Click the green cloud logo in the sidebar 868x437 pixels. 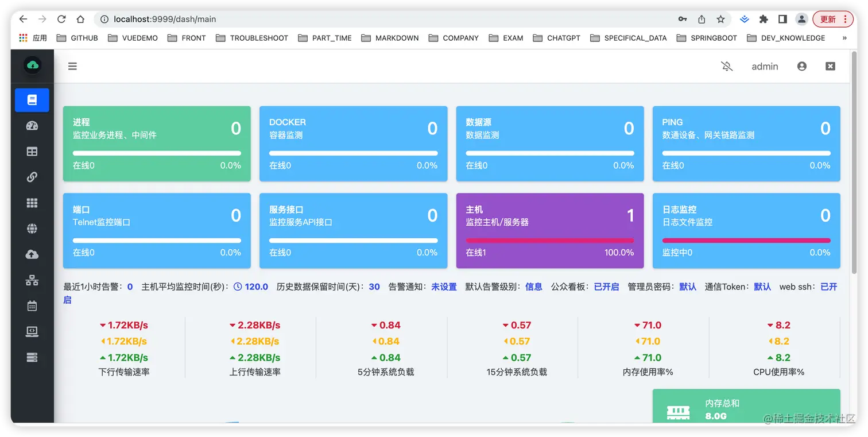pyautogui.click(x=33, y=65)
